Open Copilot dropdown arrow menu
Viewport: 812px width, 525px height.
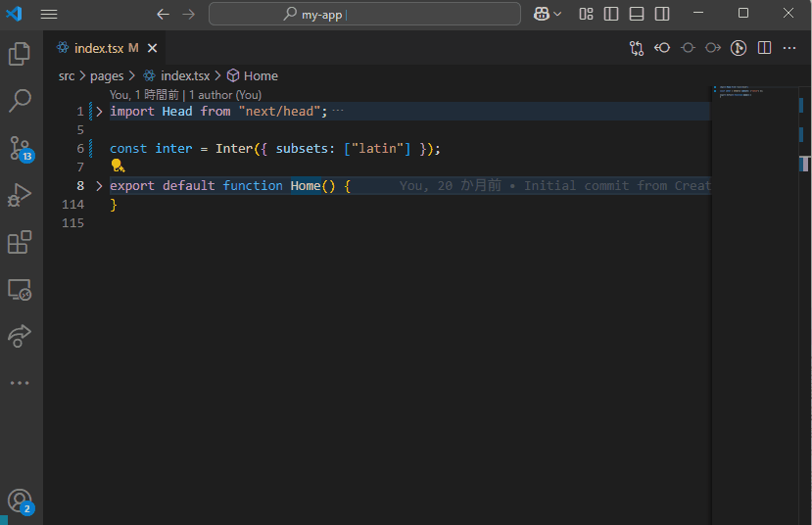click(x=557, y=14)
